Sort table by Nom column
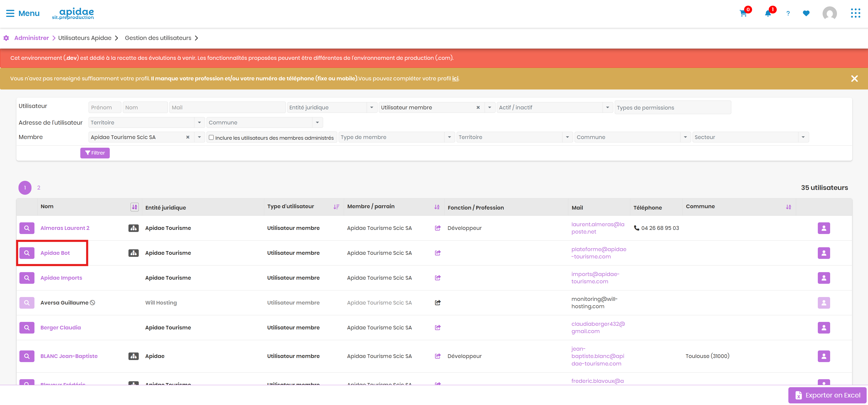Screen dimensions: 868x405 134,207
